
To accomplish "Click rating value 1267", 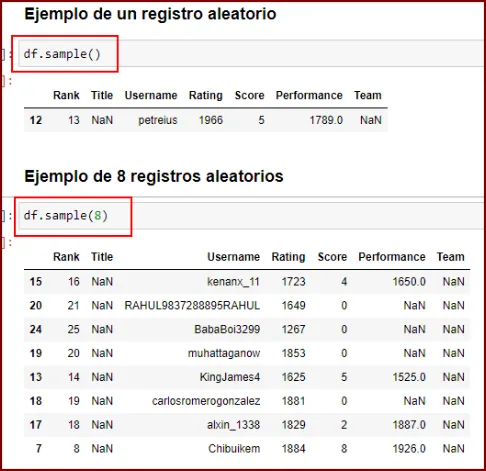I will [x=293, y=329].
